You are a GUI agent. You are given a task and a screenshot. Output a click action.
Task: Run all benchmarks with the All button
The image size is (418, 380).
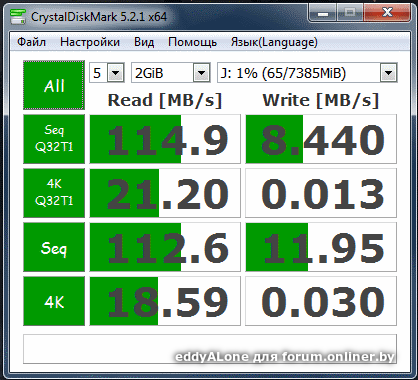pos(54,85)
